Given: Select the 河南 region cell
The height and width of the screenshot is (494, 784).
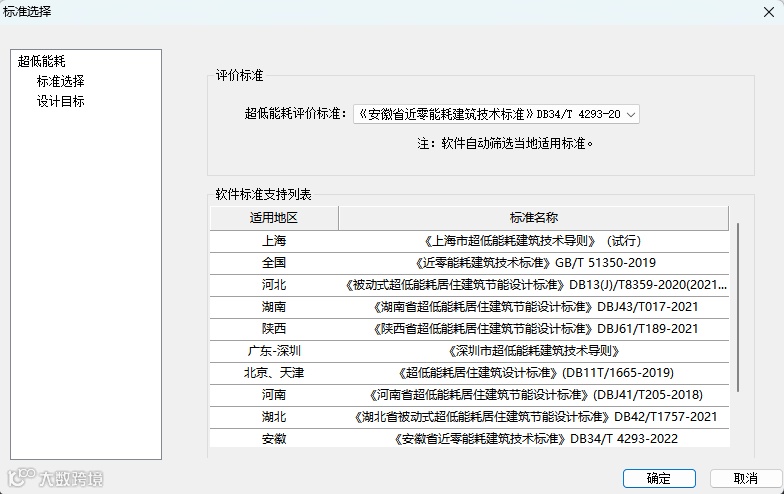Looking at the screenshot, I should 274,395.
